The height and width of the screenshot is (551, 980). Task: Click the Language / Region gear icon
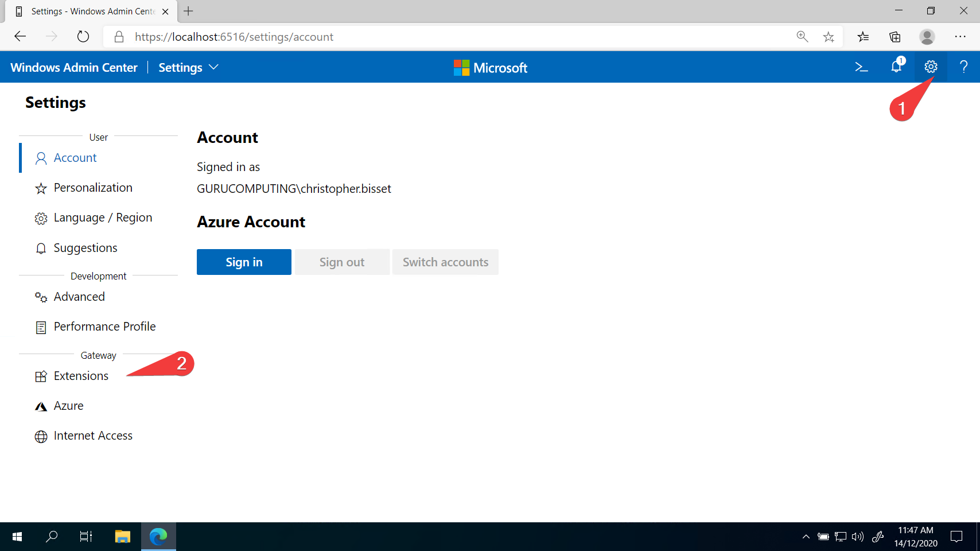pos(41,218)
